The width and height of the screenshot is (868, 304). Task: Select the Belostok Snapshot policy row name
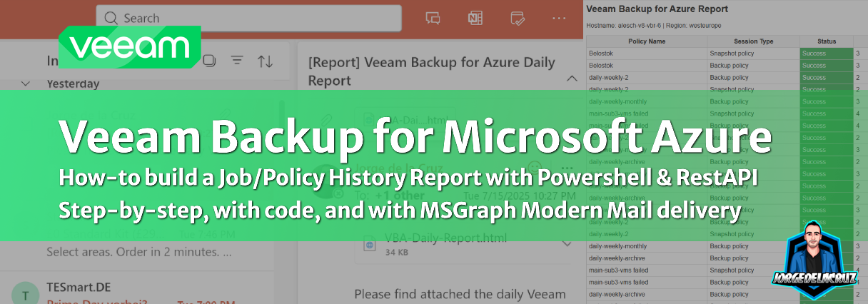click(x=600, y=54)
